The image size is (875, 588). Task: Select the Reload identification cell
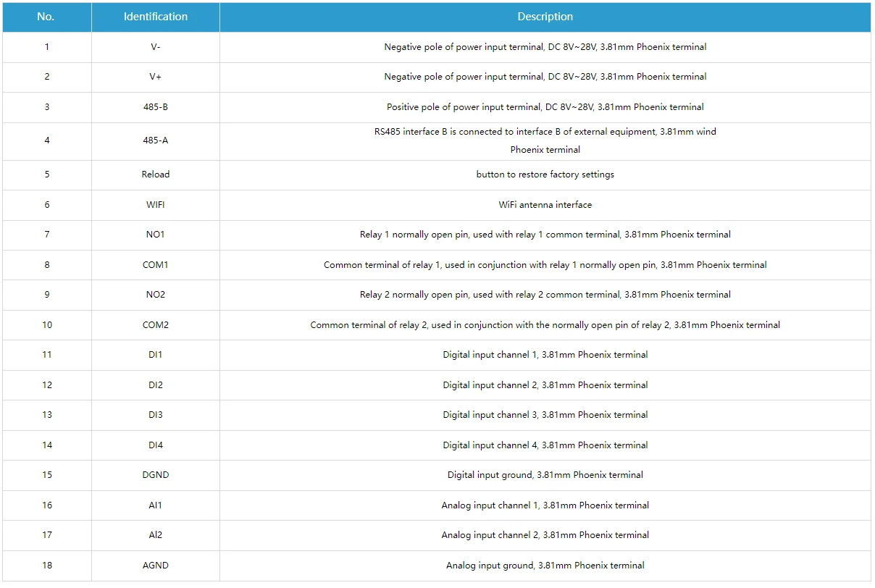pyautogui.click(x=155, y=175)
